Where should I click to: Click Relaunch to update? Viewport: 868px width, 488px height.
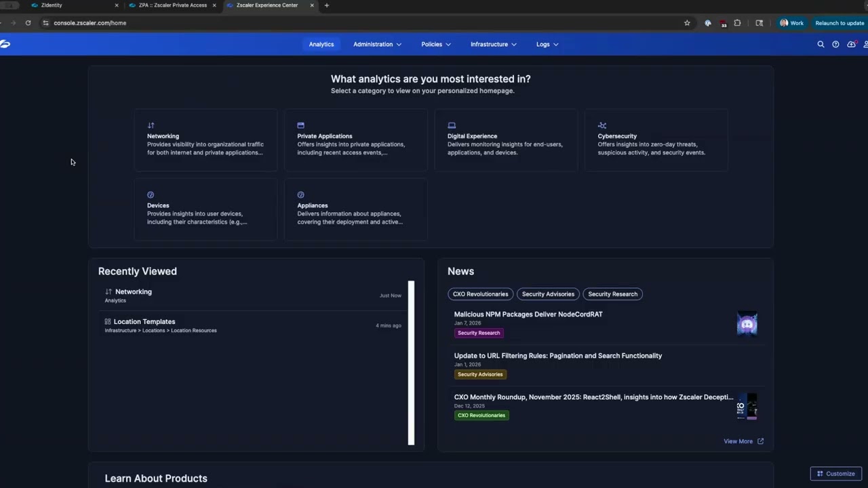click(x=840, y=23)
